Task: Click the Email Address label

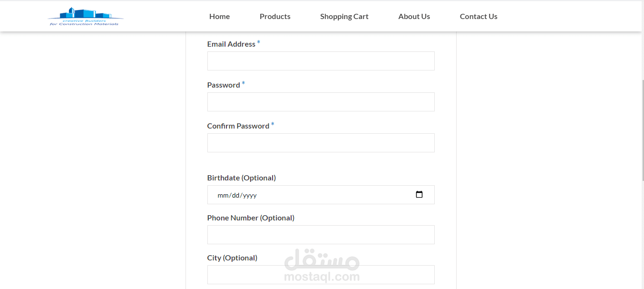Action: tap(231, 44)
